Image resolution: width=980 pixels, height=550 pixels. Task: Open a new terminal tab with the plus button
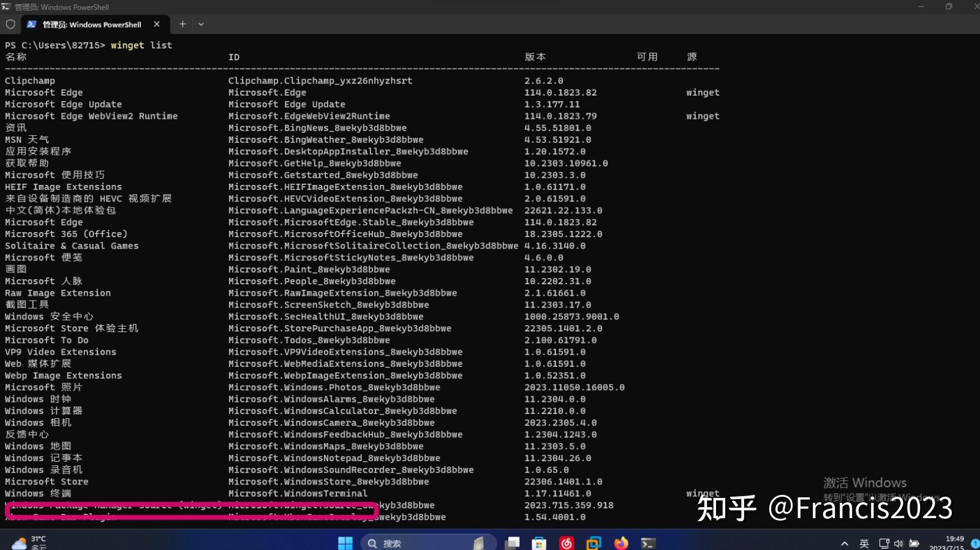point(183,24)
